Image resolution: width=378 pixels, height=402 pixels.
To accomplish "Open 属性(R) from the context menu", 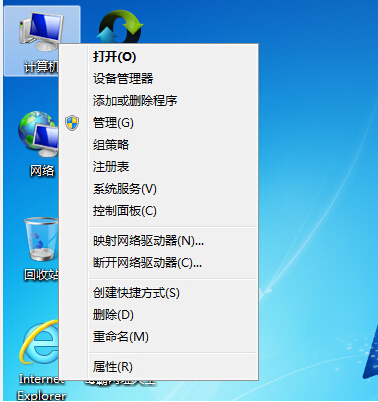I will click(158, 367).
